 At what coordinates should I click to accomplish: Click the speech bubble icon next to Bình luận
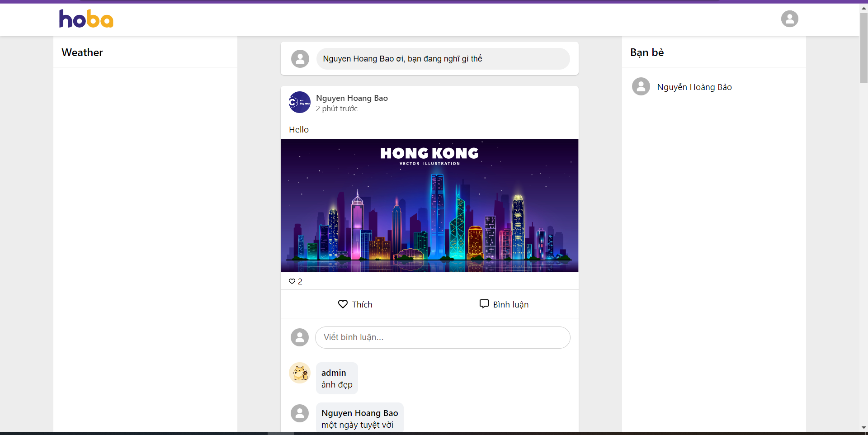pos(483,303)
